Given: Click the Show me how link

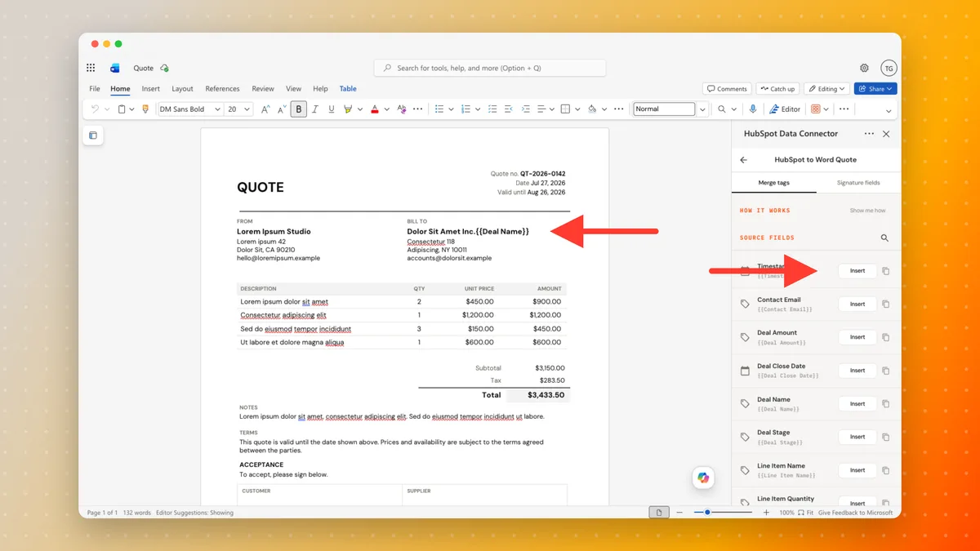Looking at the screenshot, I should [867, 211].
